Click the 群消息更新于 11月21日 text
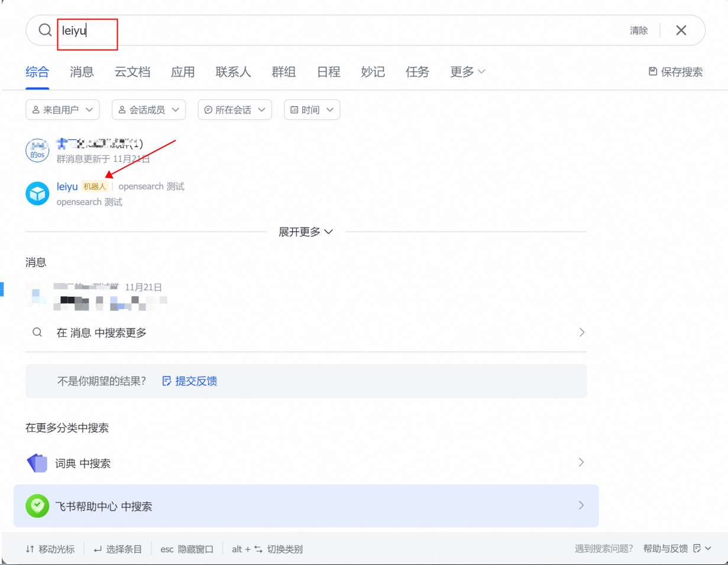Image resolution: width=728 pixels, height=565 pixels. tap(103, 159)
